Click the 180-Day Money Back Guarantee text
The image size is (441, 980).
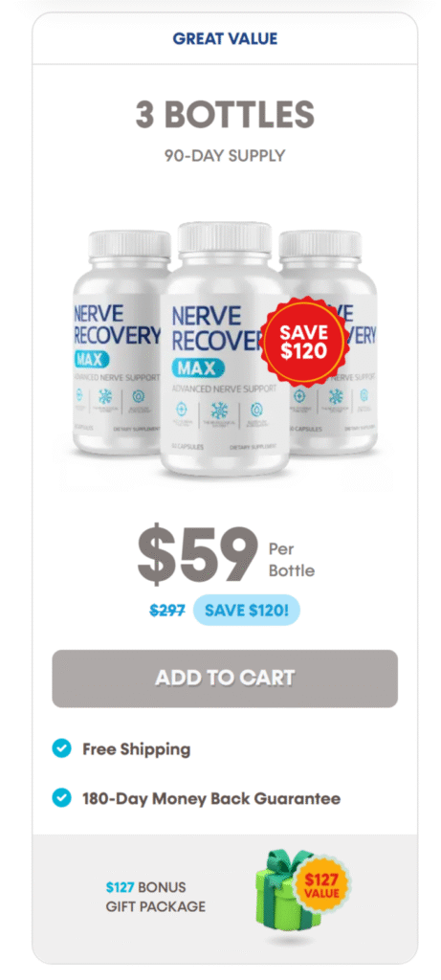211,798
